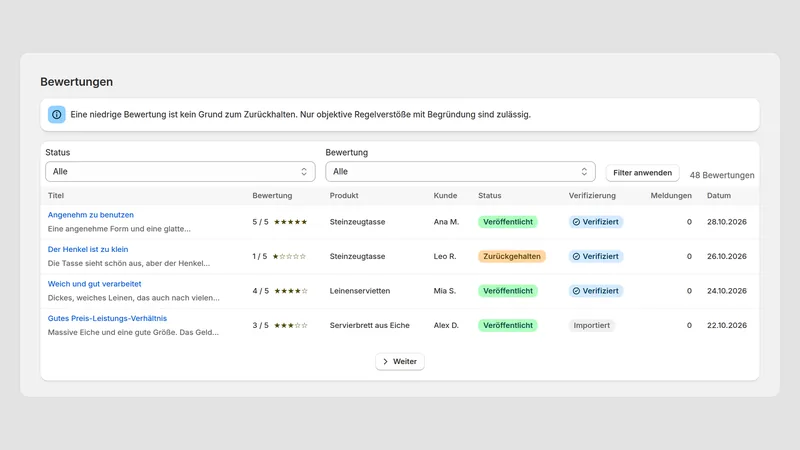Apply filters with Filter anwenden button
The width and height of the screenshot is (800, 450).
coord(642,173)
